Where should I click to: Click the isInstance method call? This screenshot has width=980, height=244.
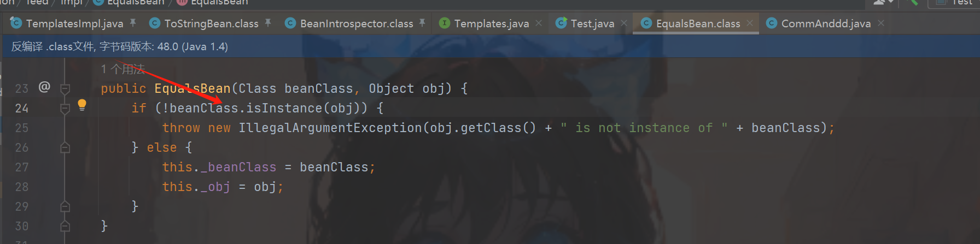point(284,108)
